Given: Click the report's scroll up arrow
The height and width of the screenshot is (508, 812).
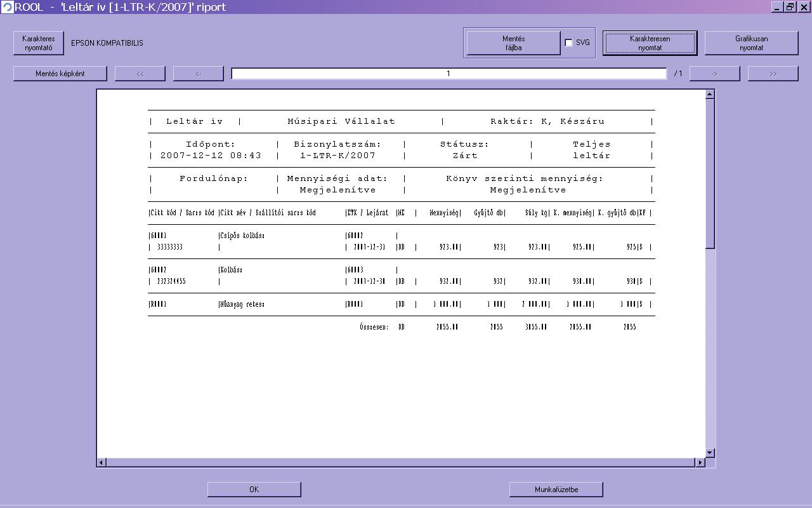Looking at the screenshot, I should click(x=710, y=95).
